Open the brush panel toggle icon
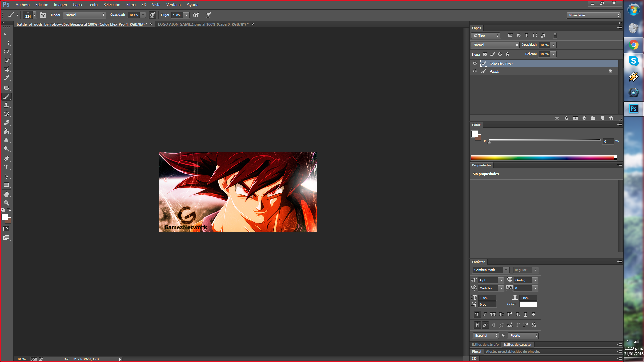Screen dimensions: 644x362 [43, 15]
